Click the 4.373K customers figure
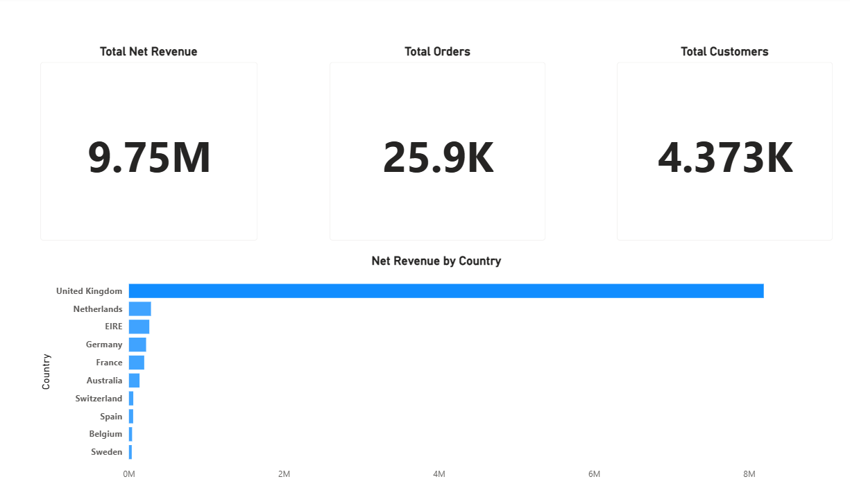Screen dimensions: 850x504 (724, 158)
